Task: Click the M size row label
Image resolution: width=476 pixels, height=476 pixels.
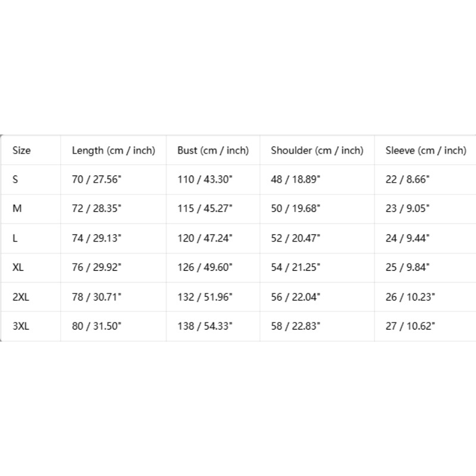Action: (17, 209)
